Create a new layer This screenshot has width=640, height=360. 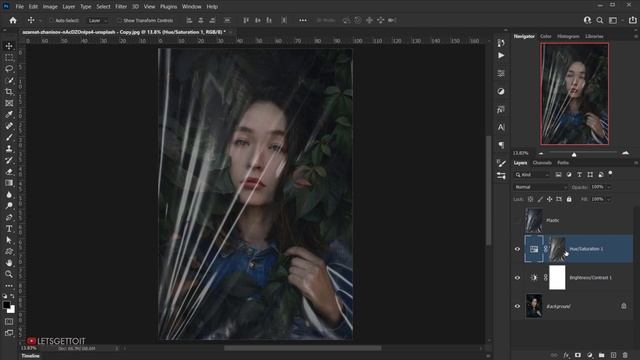point(613,355)
